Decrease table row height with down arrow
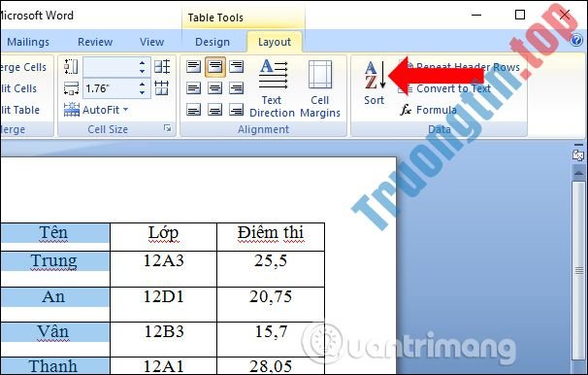588x375 pixels. (143, 71)
